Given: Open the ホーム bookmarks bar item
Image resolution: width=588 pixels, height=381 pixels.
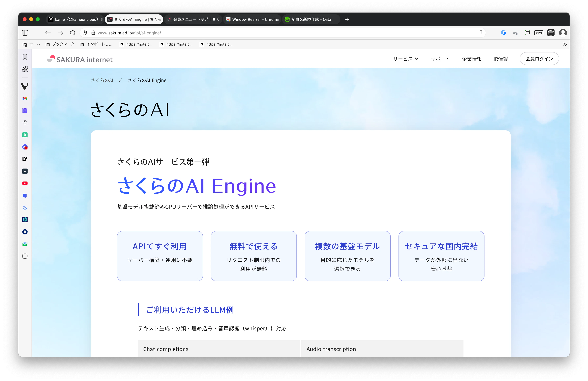Looking at the screenshot, I should point(31,44).
